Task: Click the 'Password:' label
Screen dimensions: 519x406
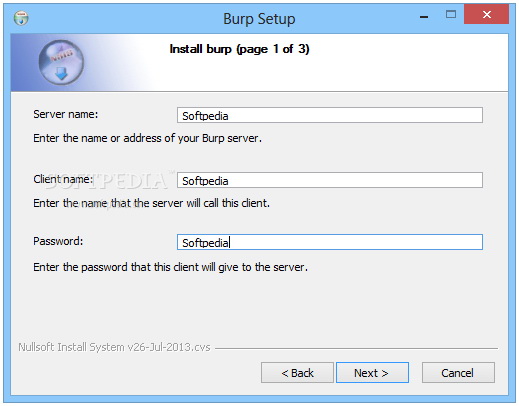Action: [x=58, y=241]
